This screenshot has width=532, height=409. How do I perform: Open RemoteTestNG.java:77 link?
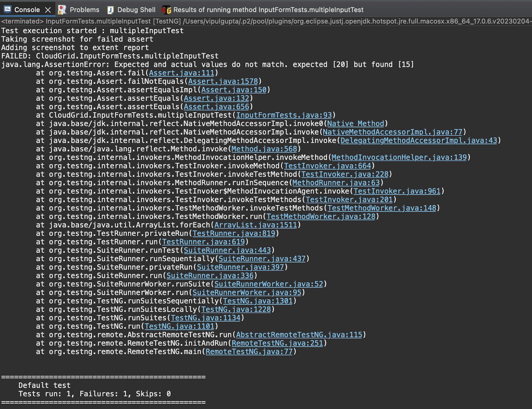249,351
